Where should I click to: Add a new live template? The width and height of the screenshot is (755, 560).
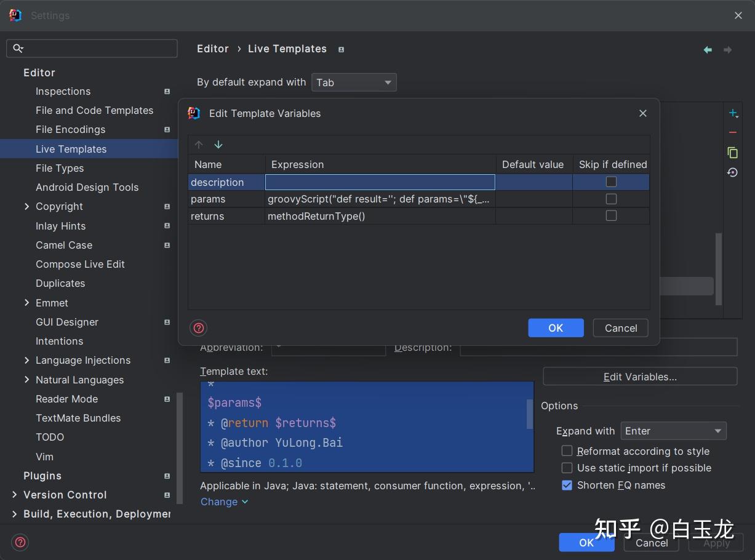[733, 113]
